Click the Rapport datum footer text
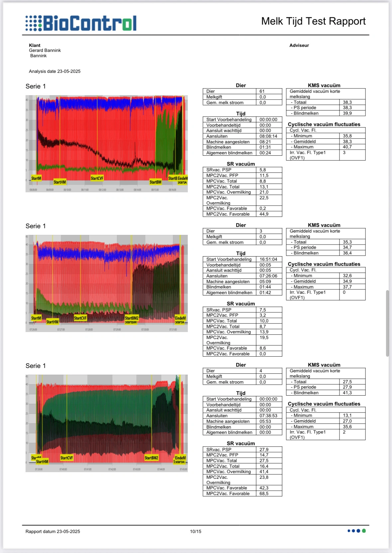 (x=53, y=531)
